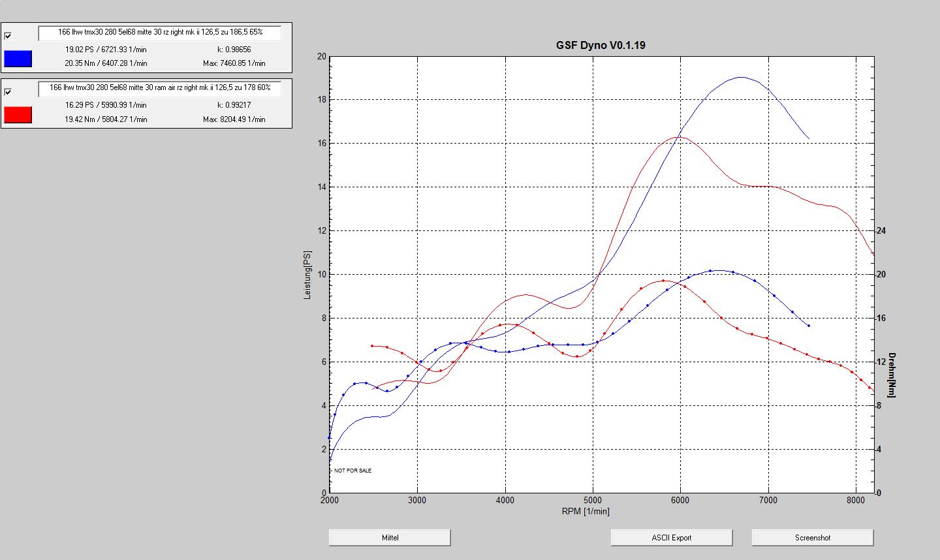This screenshot has width=940, height=560.
Task: Click the peak of the blue power curve
Action: [x=740, y=77]
